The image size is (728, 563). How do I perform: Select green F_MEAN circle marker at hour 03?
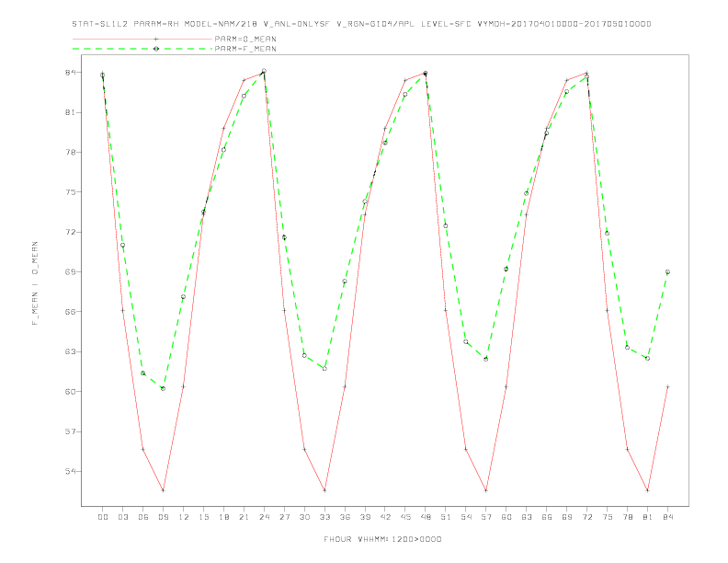pyautogui.click(x=122, y=245)
